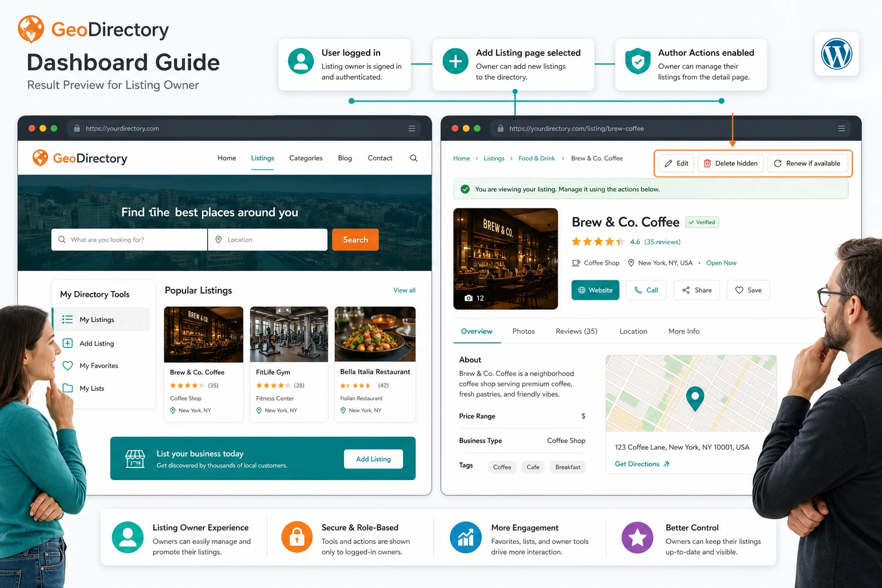Open the FitLife Gym listing thumbnail
Image resolution: width=882 pixels, height=588 pixels.
pos(289,334)
